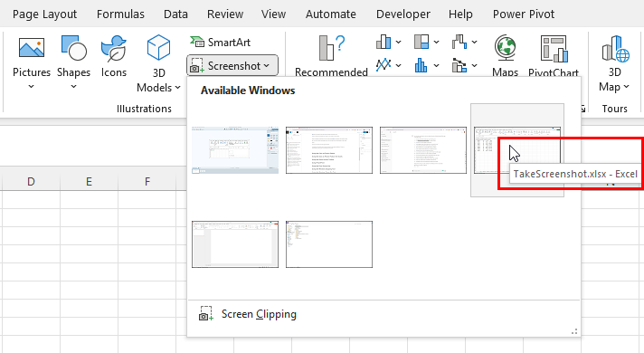Image resolution: width=644 pixels, height=353 pixels.
Task: Insert a combo chart
Action: 459,65
